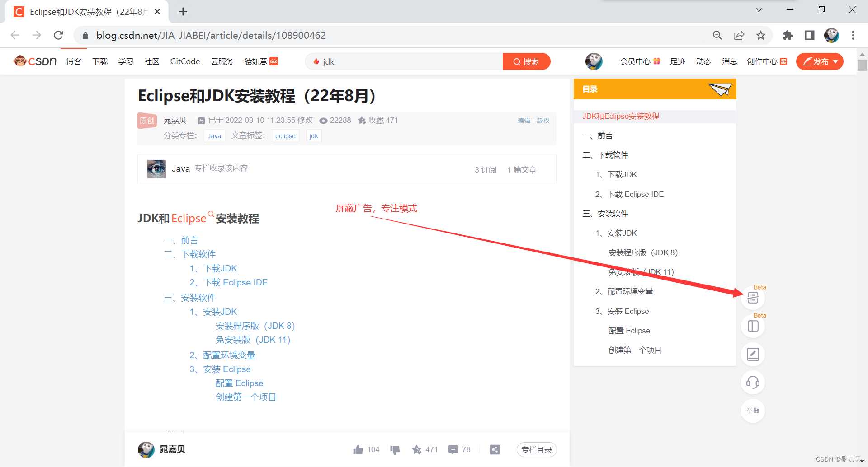Viewport: 868px width, 467px height.
Task: Open comments icon showing 78
Action: point(453,450)
